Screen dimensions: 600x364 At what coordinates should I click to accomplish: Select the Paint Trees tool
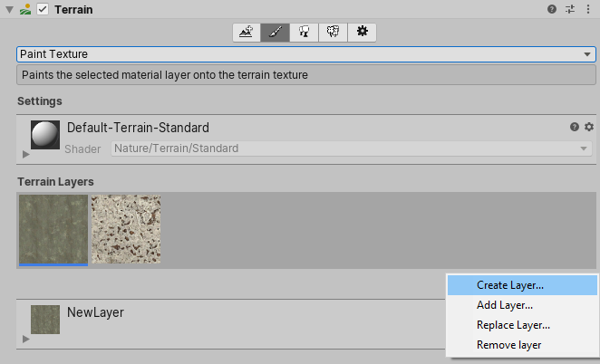(305, 33)
